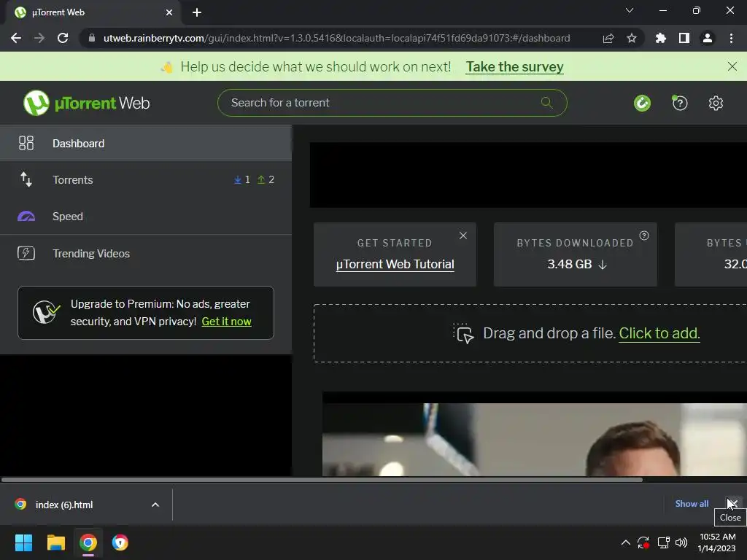
Task: Open Chrome extensions puzzle icon
Action: 660,38
